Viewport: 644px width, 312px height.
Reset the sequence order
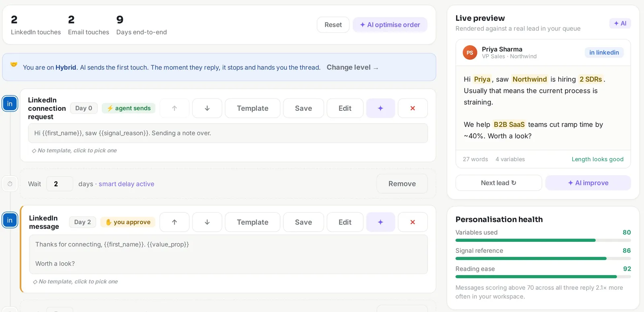[x=333, y=25]
